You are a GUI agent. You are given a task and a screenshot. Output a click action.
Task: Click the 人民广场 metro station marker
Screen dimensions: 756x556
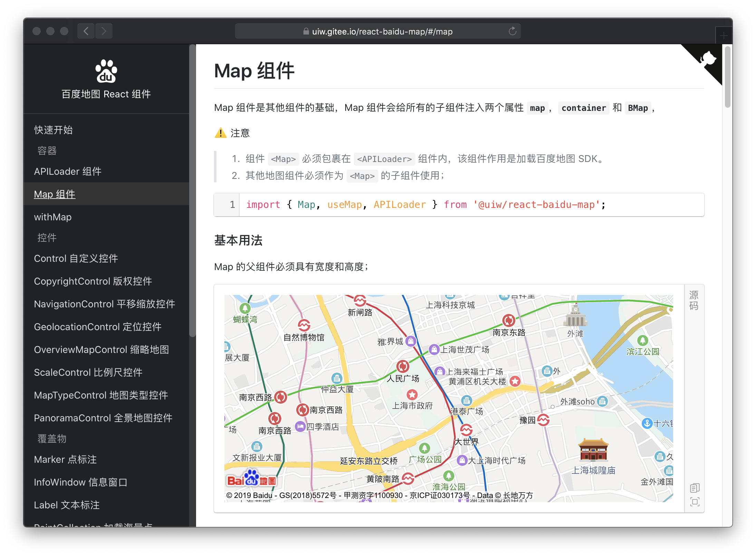[403, 366]
